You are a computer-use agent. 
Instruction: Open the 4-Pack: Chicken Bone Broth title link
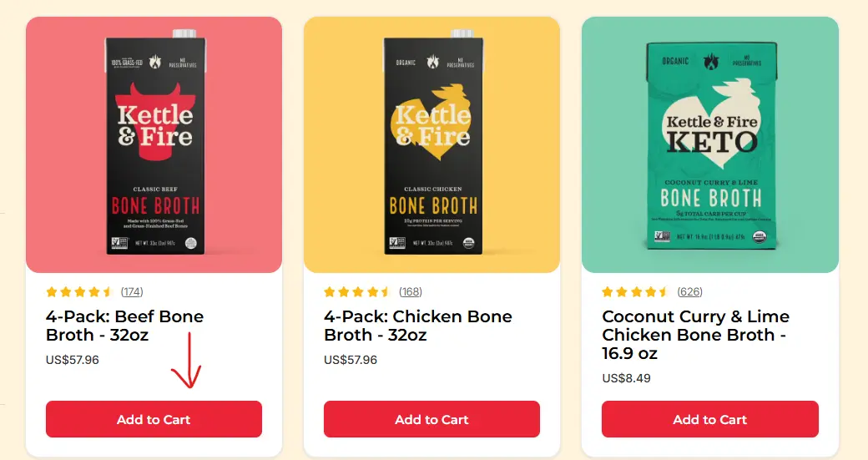coord(418,326)
